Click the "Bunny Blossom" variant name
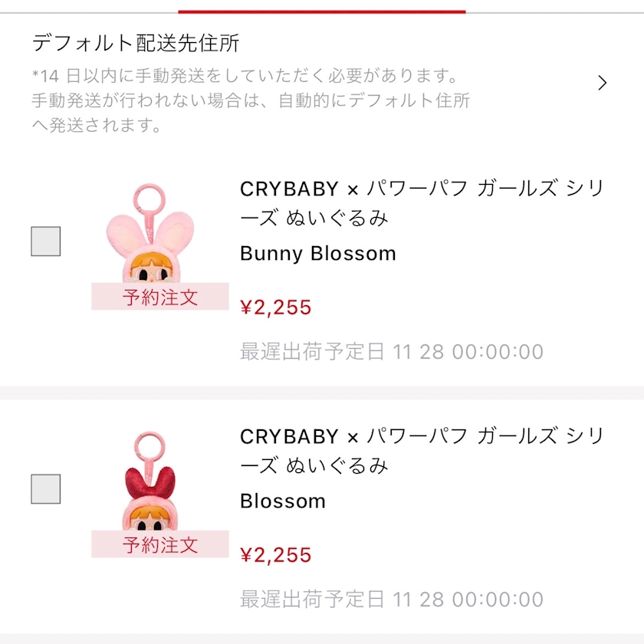644x644 pixels. (x=318, y=254)
